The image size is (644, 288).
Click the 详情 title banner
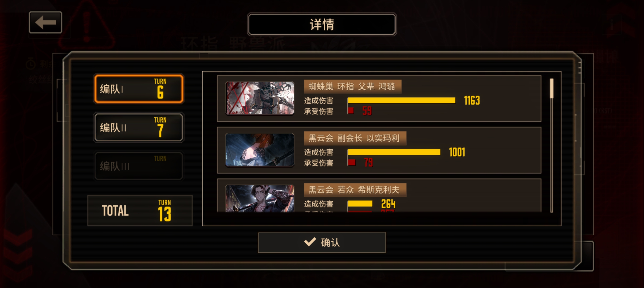pyautogui.click(x=322, y=25)
